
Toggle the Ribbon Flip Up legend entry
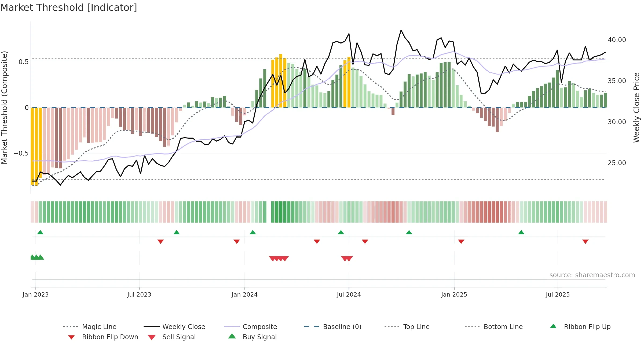point(580,327)
